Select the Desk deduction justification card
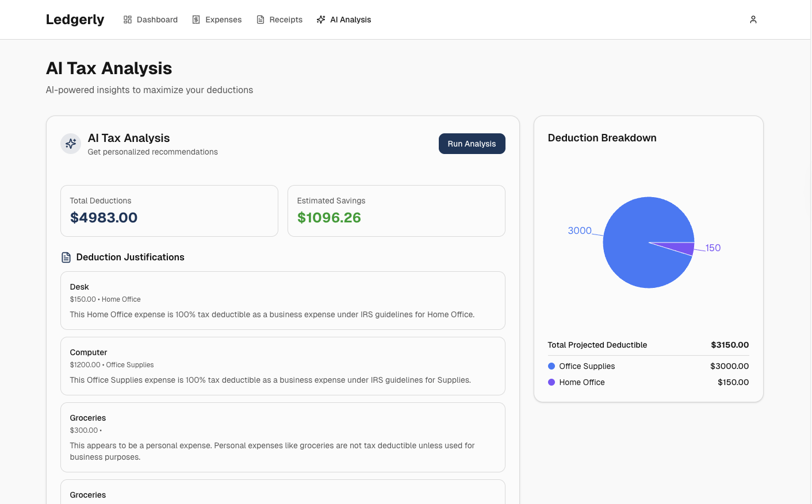The height and width of the screenshot is (504, 812). (x=282, y=300)
